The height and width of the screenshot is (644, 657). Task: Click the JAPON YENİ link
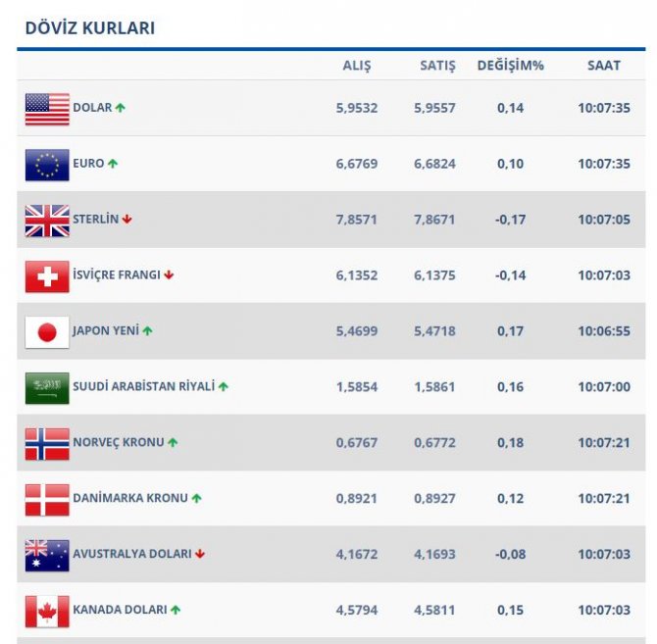(x=105, y=331)
